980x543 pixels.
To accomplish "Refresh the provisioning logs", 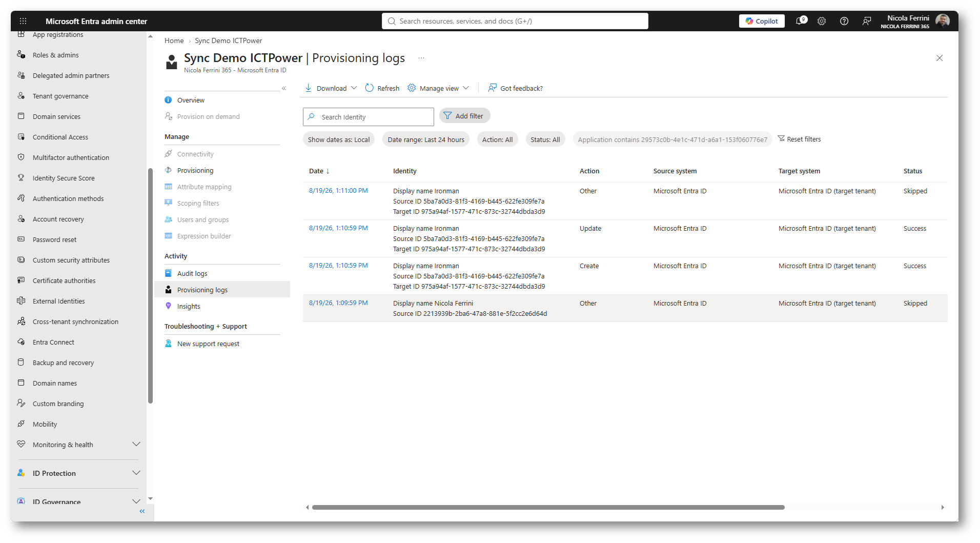I will click(382, 88).
